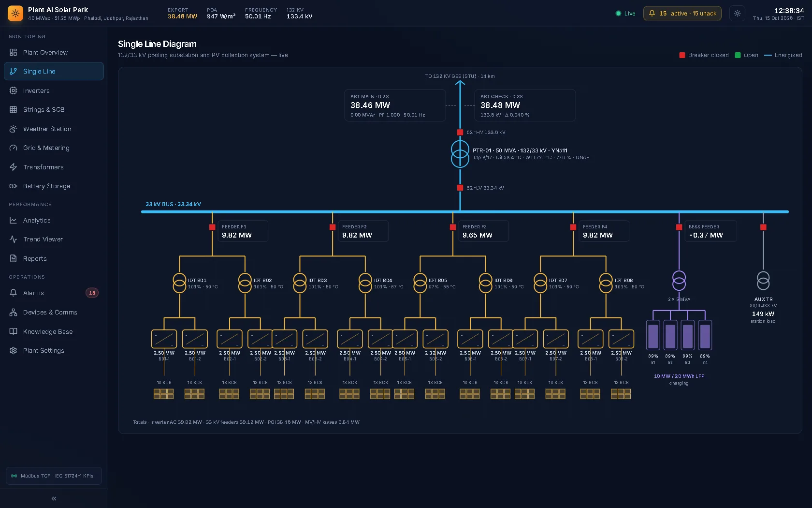Click the 52-HV breaker square
The image size is (812, 508).
point(460,132)
